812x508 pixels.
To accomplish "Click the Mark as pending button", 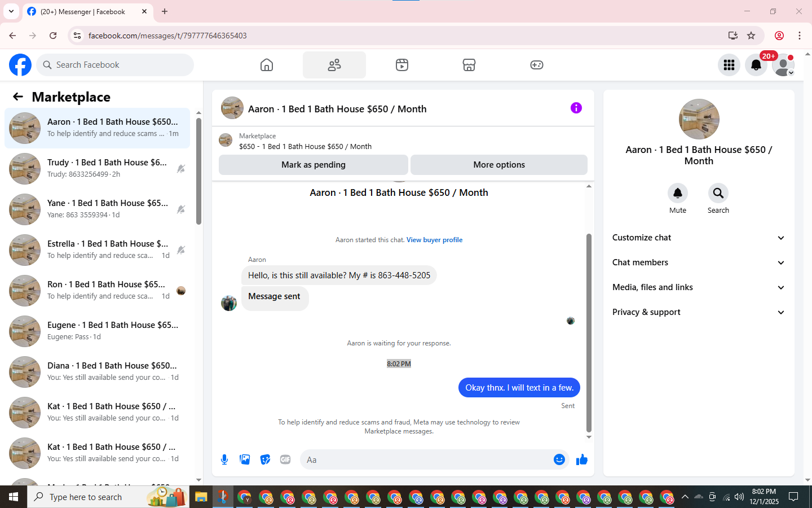I will pyautogui.click(x=314, y=165).
